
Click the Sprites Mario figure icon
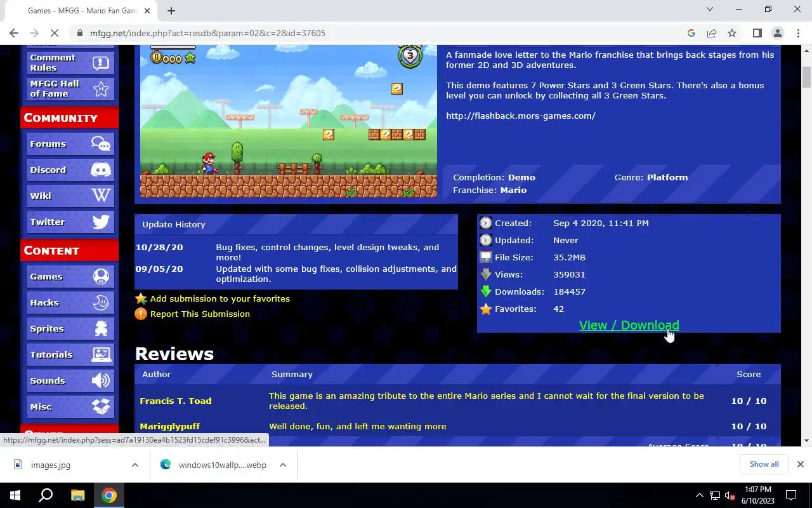point(100,329)
